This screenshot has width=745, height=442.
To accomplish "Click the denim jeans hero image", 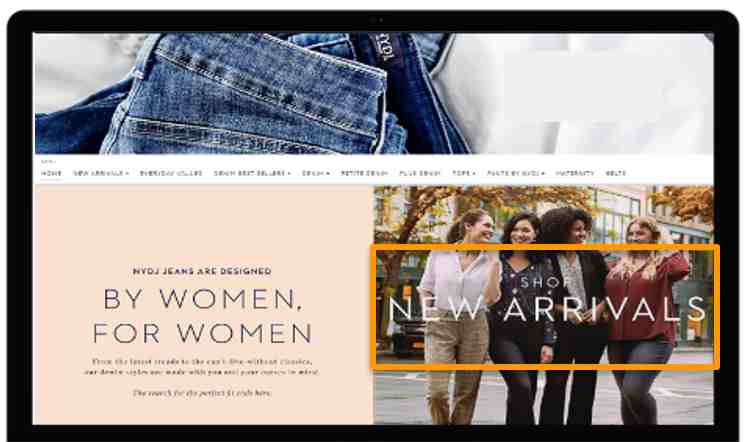I will (373, 94).
